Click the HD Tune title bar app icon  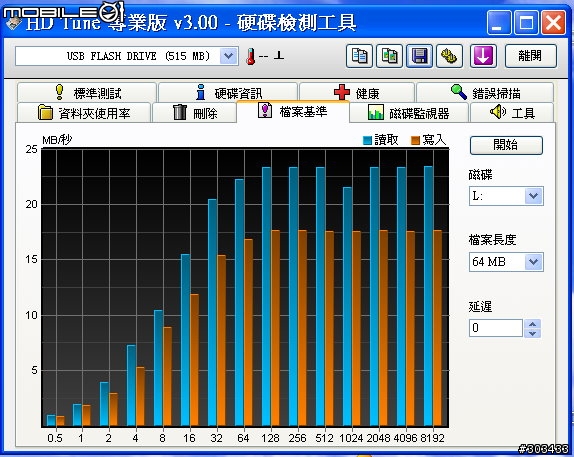14,23
